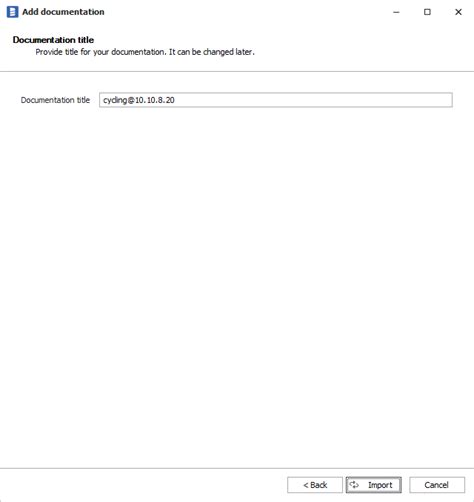Start the import with Import button
474x502 pixels.
point(373,485)
